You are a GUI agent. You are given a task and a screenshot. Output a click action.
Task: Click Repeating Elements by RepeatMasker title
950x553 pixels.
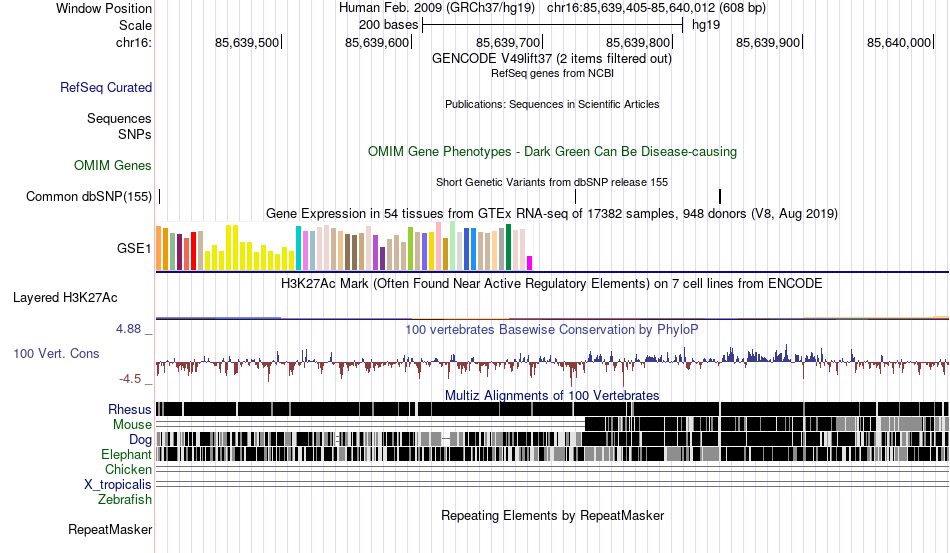click(552, 515)
